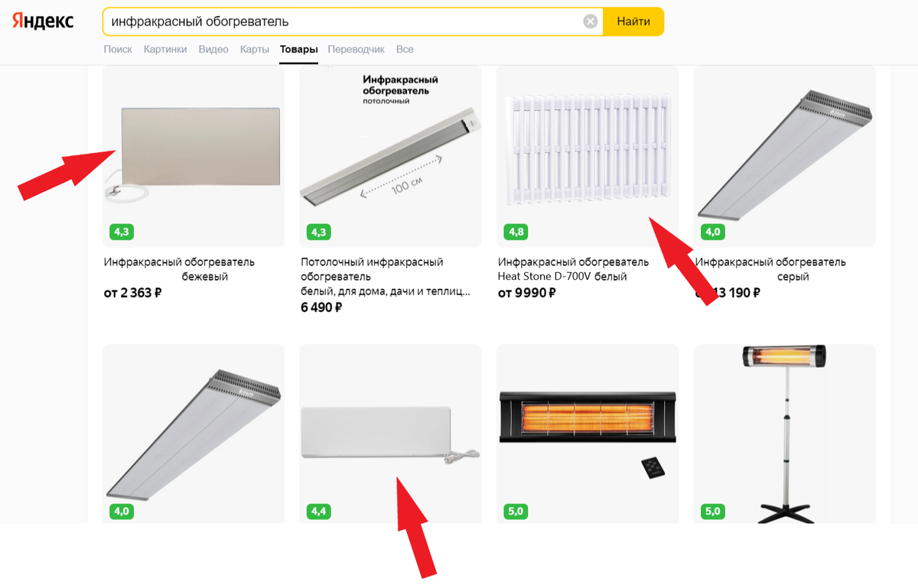Screen dimensions: 918x588
Task: Click the 4,4 rating badge
Action: [317, 511]
